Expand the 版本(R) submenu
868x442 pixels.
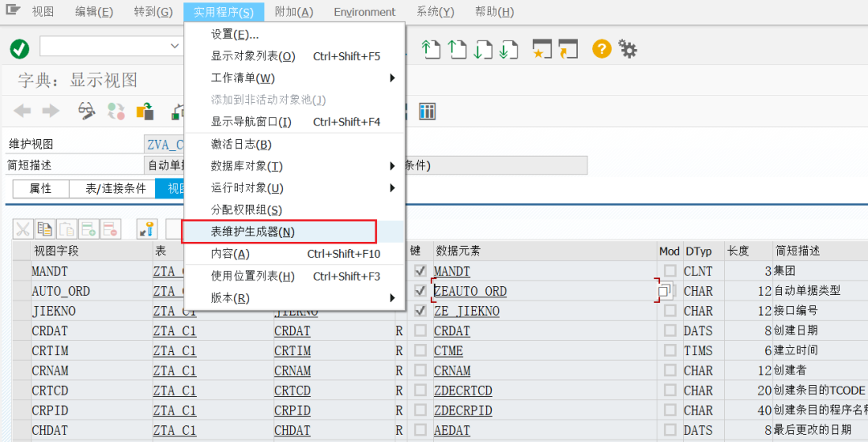pos(392,297)
